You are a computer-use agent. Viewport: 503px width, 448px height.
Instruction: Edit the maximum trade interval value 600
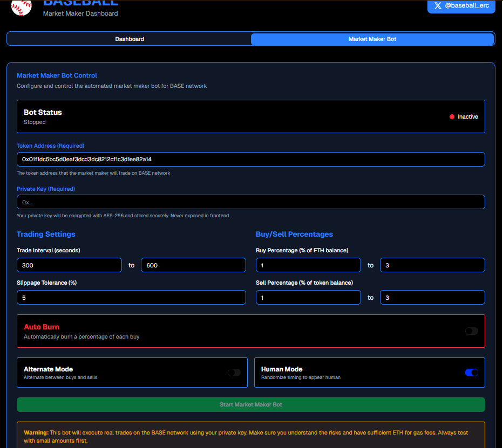(193, 265)
